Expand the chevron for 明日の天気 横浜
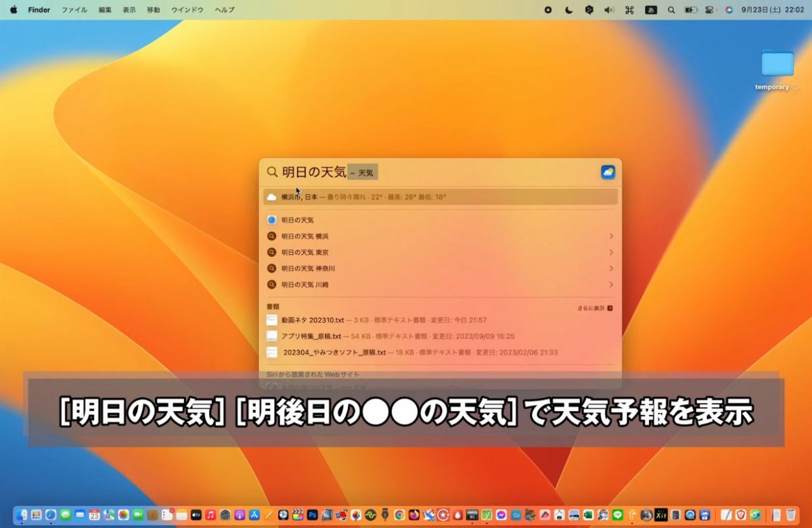Screen dimensions: 812x528 click(x=611, y=236)
